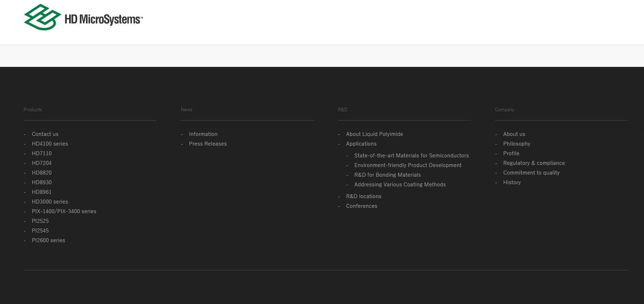Screen dimensions: 644x304
Task: Open State-of-the-art Materials for Semiconductors
Action: tap(411, 156)
